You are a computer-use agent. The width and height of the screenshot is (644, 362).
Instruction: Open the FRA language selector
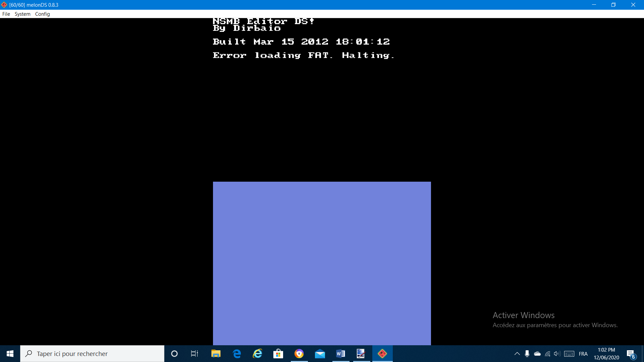click(583, 354)
